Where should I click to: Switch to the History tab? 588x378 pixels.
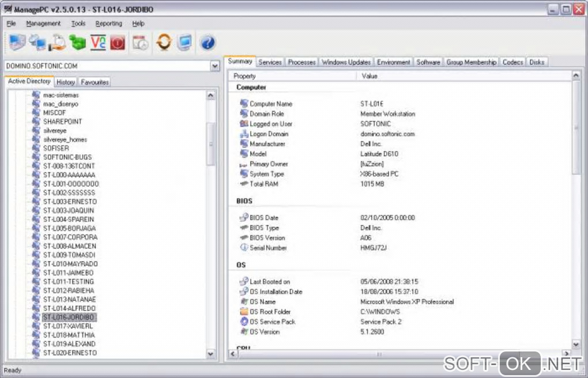coord(66,82)
